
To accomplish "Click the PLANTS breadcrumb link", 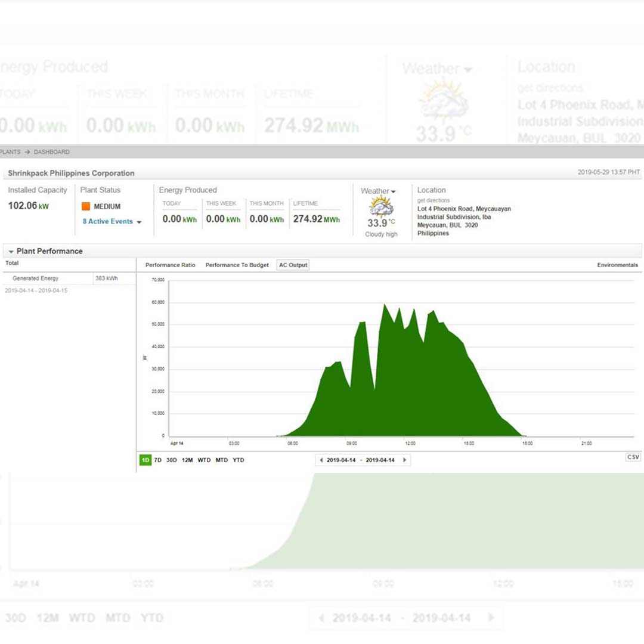I will (10, 152).
